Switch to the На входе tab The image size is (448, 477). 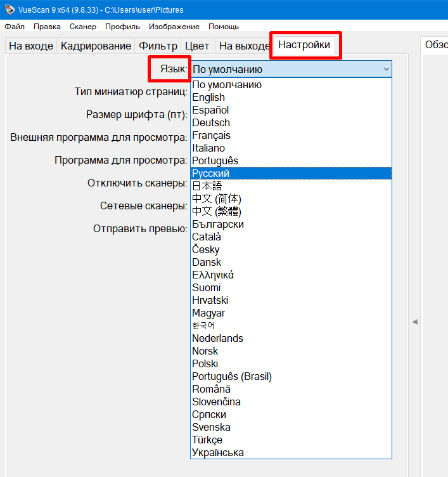coord(31,46)
